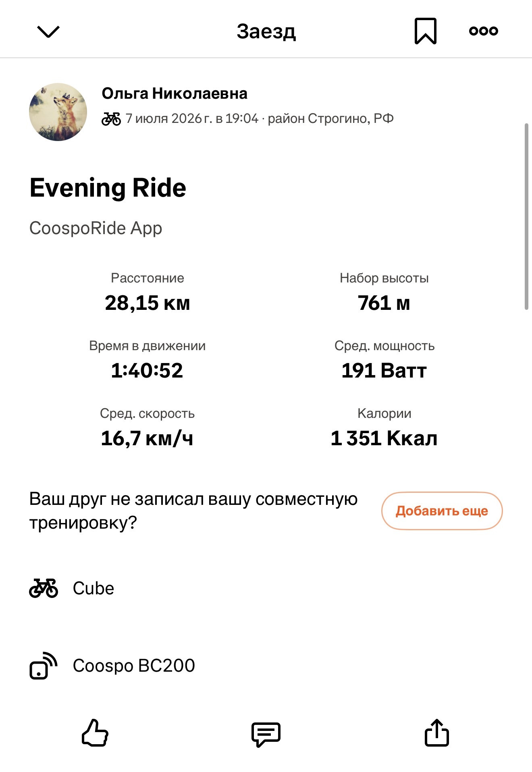The width and height of the screenshot is (532, 772).
Task: Tap the 1 351 Ккал calories stat
Action: pos(384,438)
